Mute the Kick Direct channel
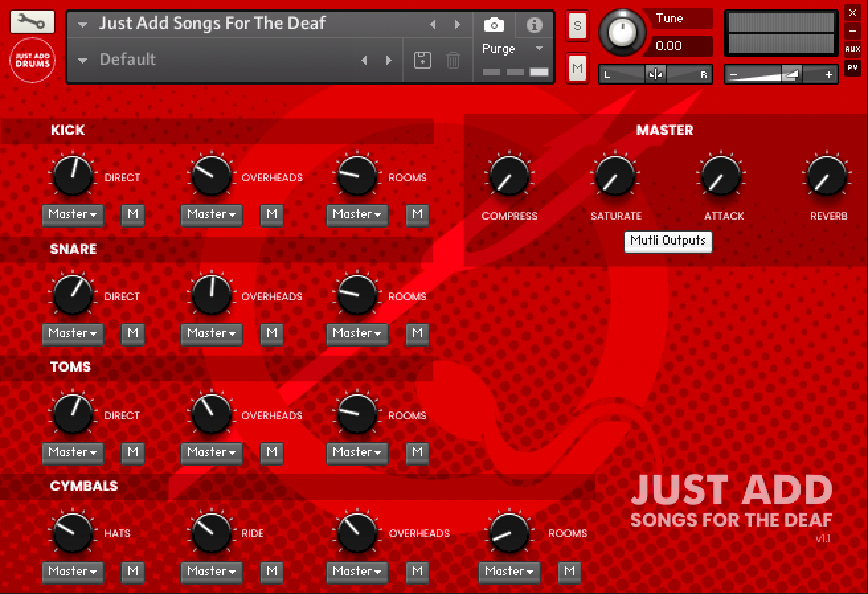 click(x=133, y=214)
